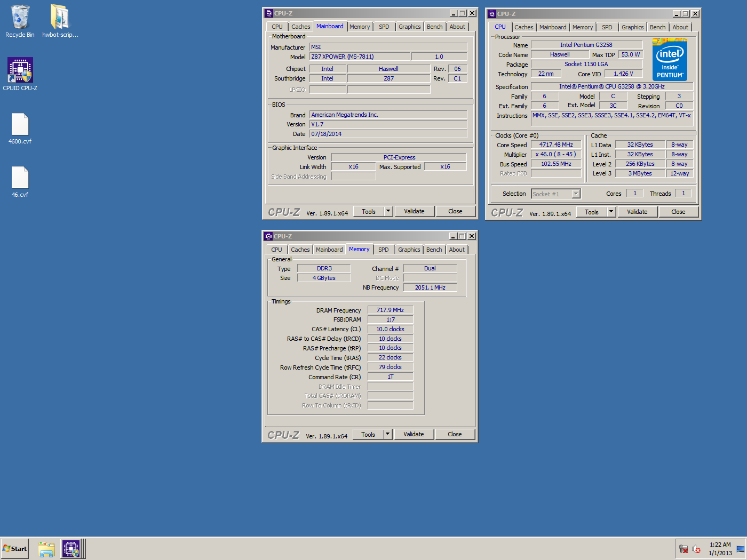Click Tools button in the CPU window

[x=592, y=212]
